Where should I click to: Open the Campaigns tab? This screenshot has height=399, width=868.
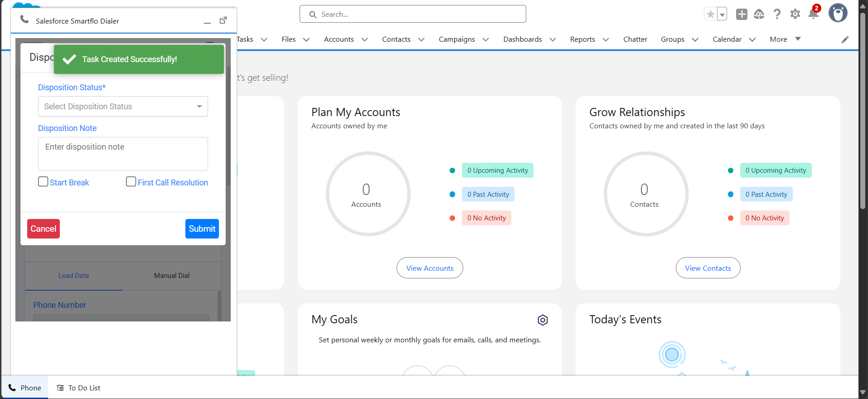457,39
